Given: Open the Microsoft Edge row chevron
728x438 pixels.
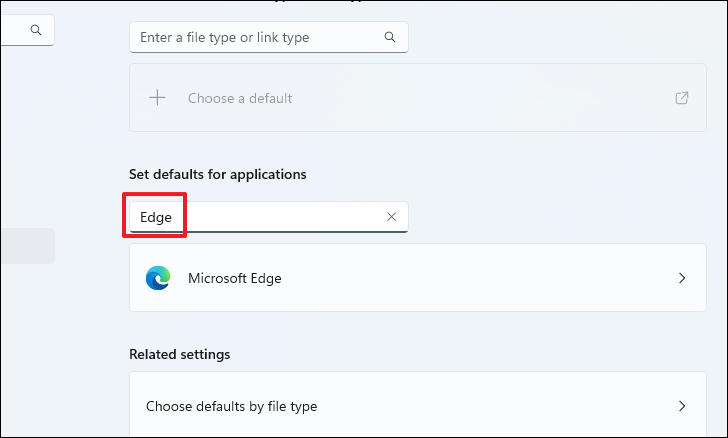Looking at the screenshot, I should coord(682,278).
